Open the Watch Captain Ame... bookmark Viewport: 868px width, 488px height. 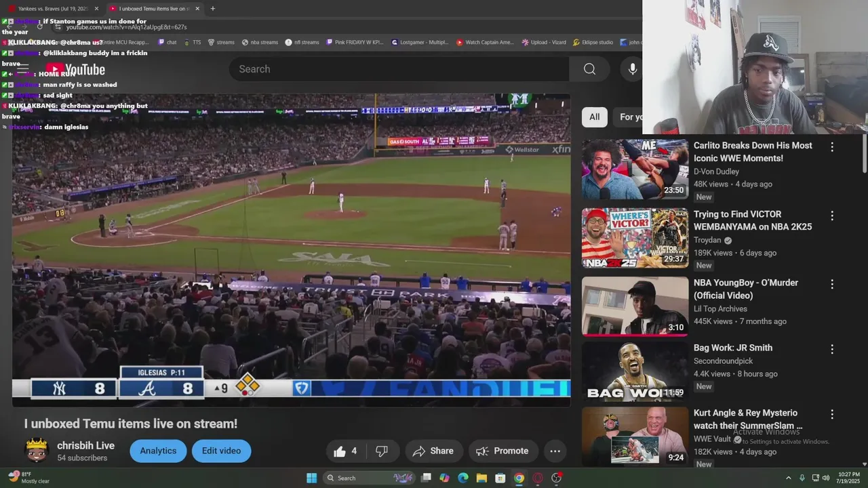pyautogui.click(x=485, y=42)
